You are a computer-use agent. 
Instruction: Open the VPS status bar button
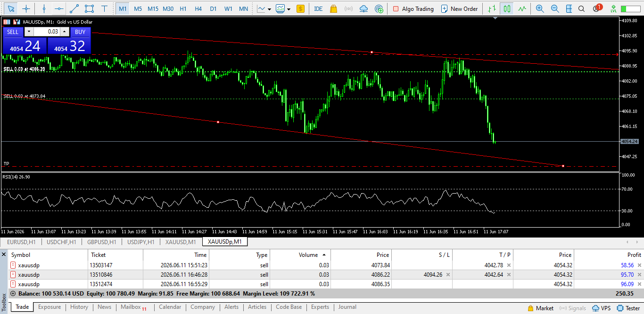coord(601,308)
